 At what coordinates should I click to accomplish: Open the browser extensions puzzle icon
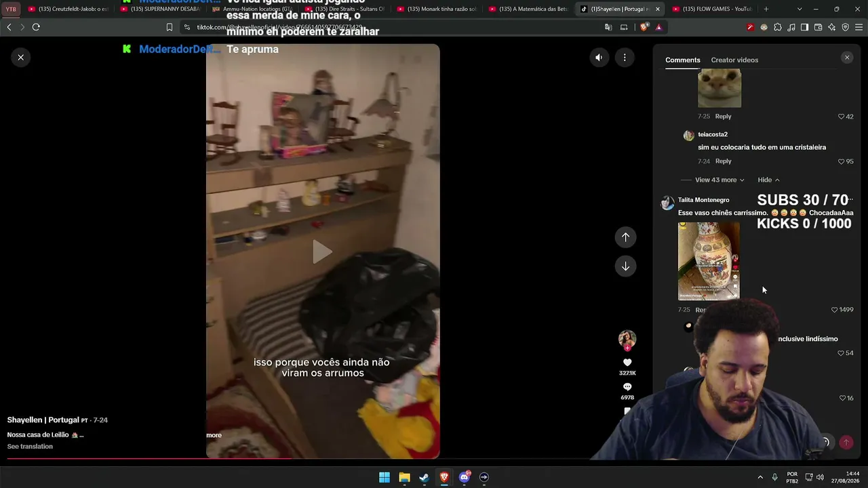point(778,27)
